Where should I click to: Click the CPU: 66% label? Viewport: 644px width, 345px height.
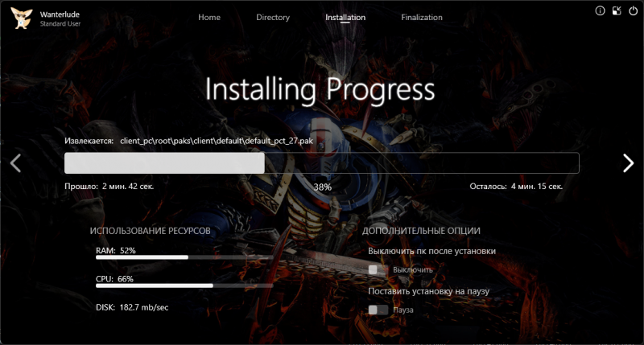click(114, 279)
